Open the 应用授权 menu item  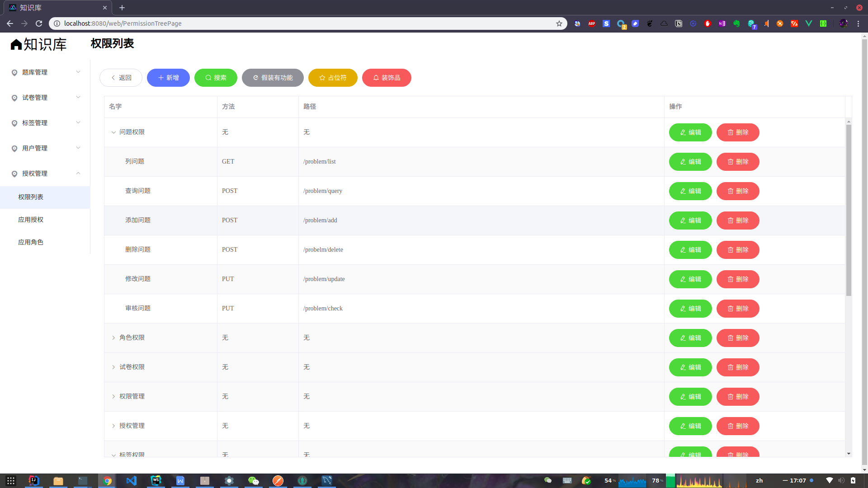[31, 220]
